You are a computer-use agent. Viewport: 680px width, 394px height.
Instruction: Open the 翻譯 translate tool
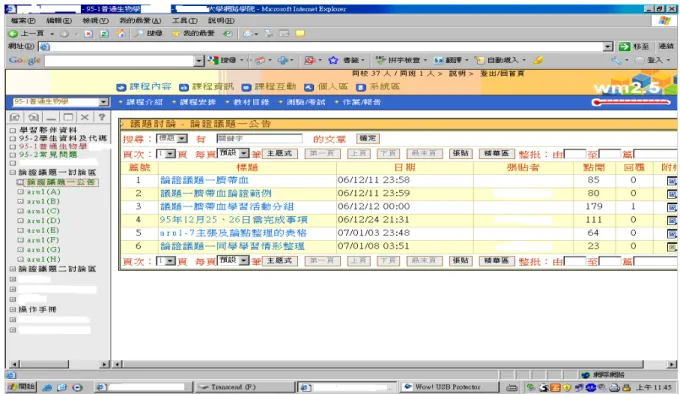click(x=448, y=60)
